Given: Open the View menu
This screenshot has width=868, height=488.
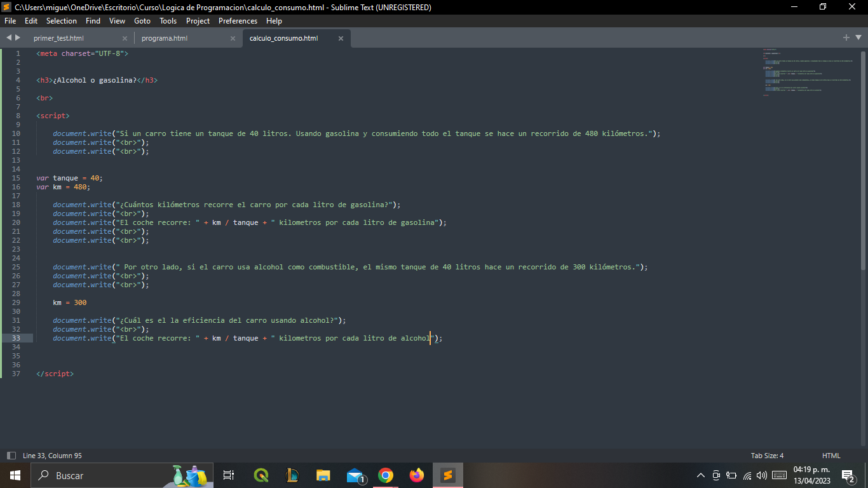Looking at the screenshot, I should 117,21.
